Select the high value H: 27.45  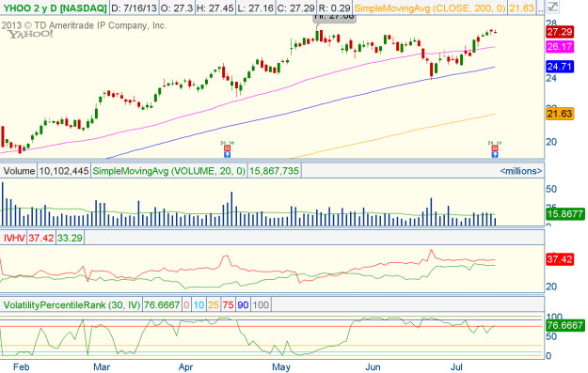pyautogui.click(x=215, y=8)
